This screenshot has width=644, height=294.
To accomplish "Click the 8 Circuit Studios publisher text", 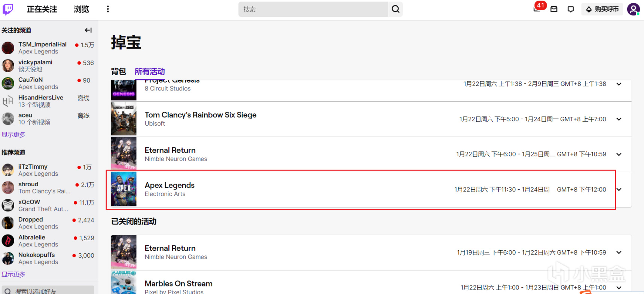I will coord(168,88).
